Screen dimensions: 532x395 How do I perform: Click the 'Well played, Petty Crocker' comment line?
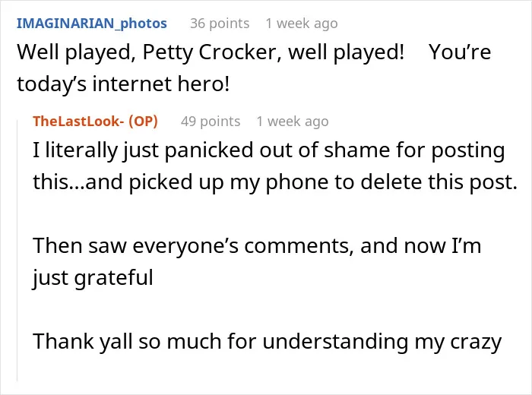[x=254, y=52]
